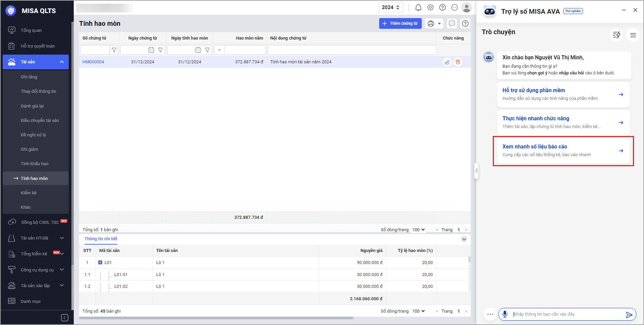Change the year 2024 stepper
This screenshot has height=325, width=644.
tap(398, 7)
